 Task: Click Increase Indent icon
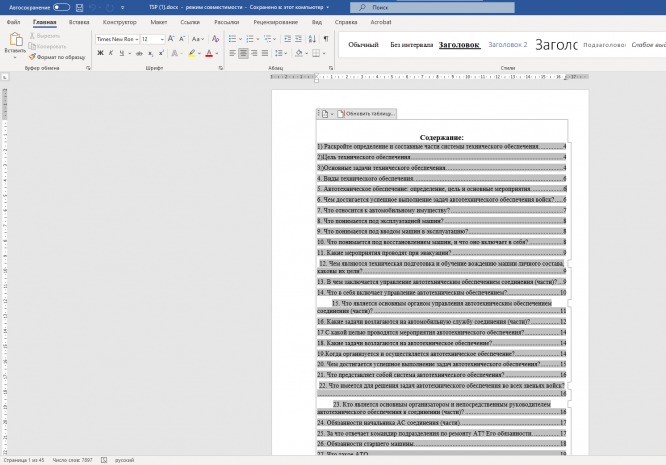(x=299, y=39)
